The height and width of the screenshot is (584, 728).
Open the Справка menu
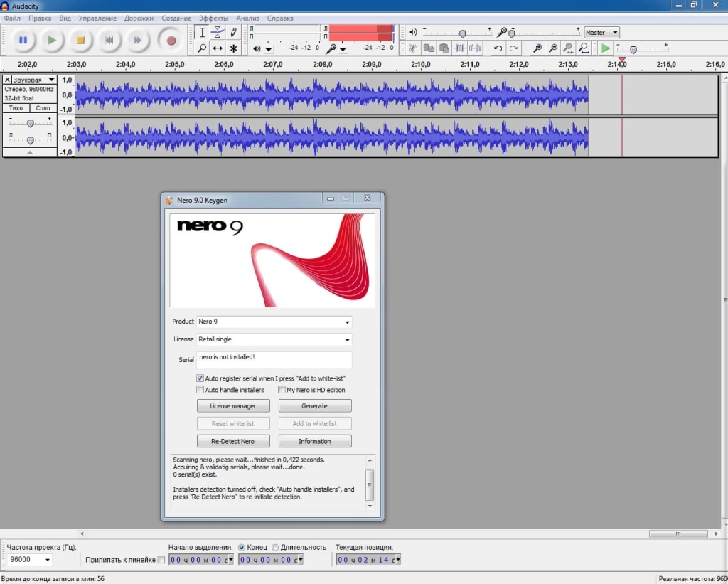[280, 18]
